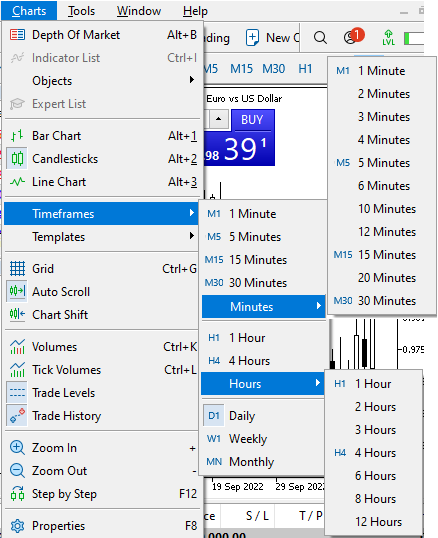Click Euro vs US Dollar chart title
438x538 pixels.
[244, 99]
